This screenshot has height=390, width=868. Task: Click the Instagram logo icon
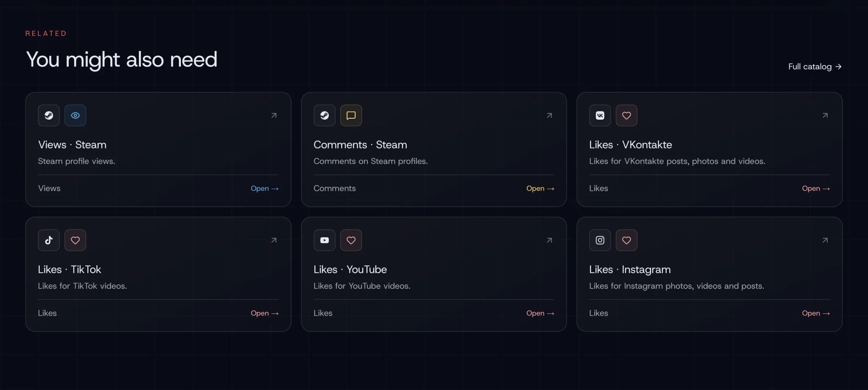pyautogui.click(x=600, y=240)
